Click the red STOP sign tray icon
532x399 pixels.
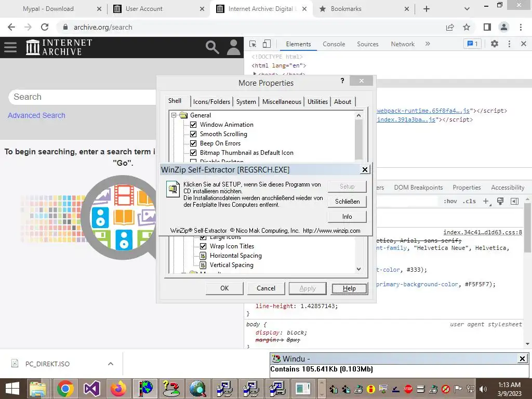408,389
